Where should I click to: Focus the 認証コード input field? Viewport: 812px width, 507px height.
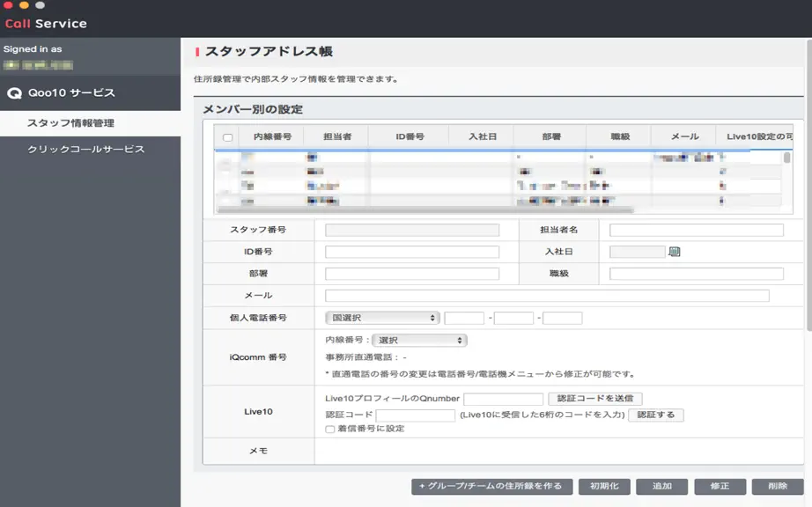(416, 415)
